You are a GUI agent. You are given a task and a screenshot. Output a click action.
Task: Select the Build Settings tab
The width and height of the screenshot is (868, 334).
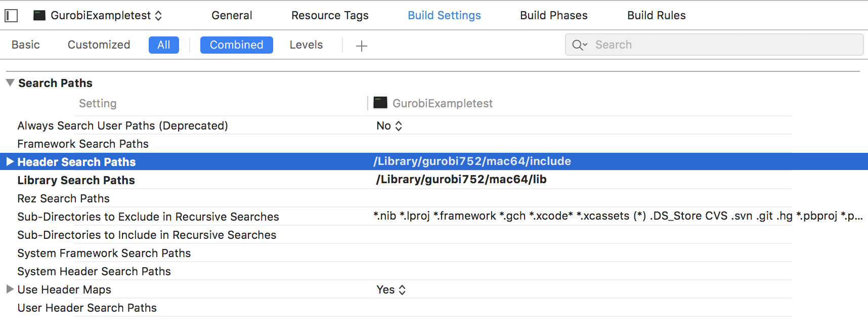444,16
